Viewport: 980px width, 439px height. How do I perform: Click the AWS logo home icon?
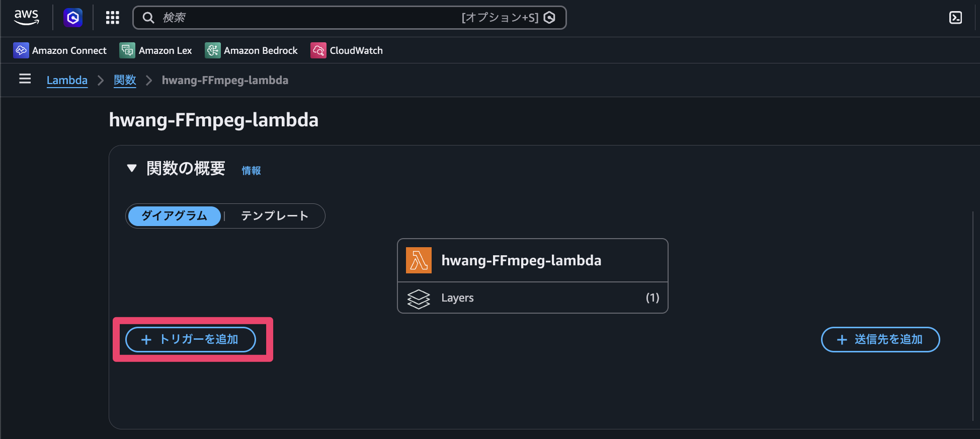pyautogui.click(x=26, y=18)
